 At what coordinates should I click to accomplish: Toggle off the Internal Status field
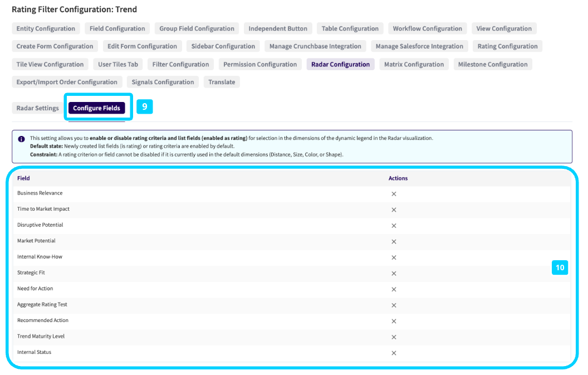(394, 353)
